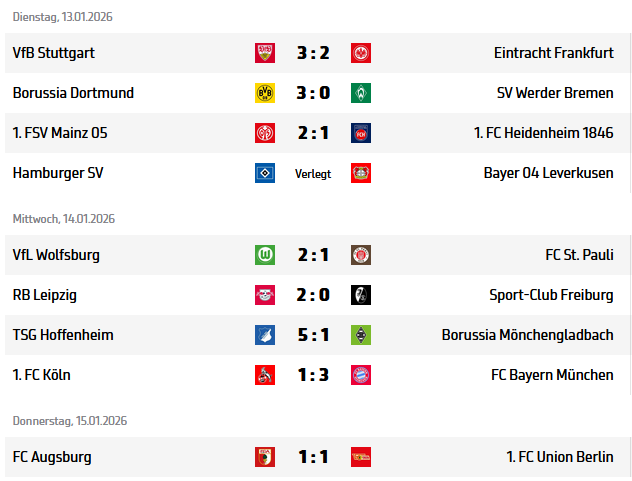Click the TSG Hoffenheim crest
The image size is (632, 481).
coord(265,335)
